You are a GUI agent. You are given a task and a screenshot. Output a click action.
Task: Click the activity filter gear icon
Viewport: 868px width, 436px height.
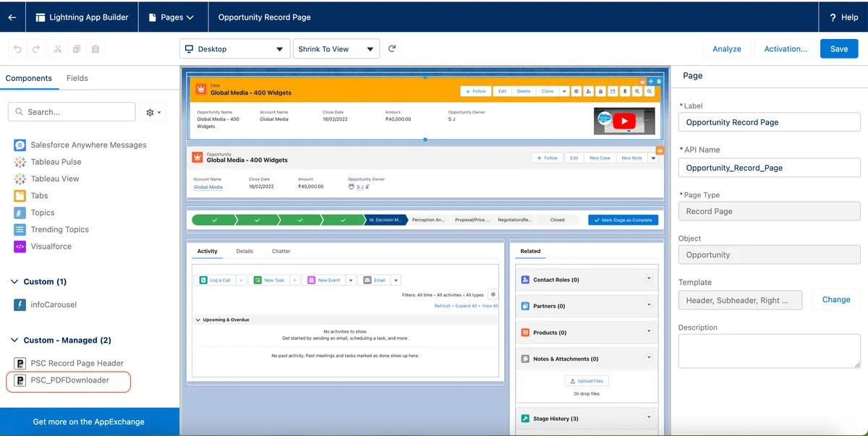(x=493, y=294)
